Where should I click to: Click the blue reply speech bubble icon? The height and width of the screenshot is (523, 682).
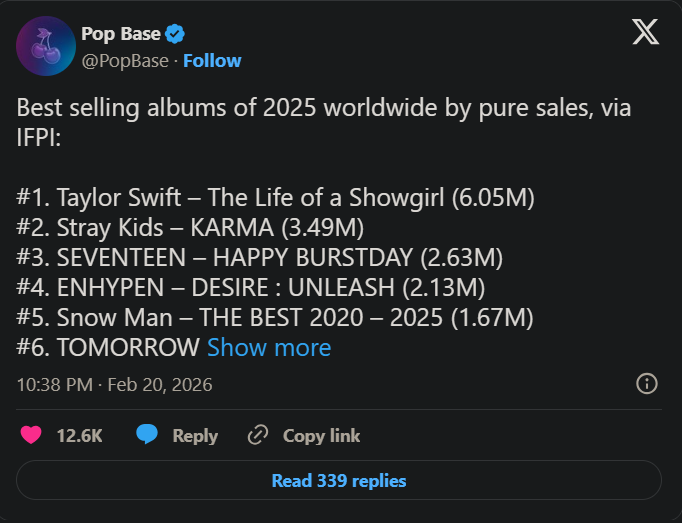[147, 435]
